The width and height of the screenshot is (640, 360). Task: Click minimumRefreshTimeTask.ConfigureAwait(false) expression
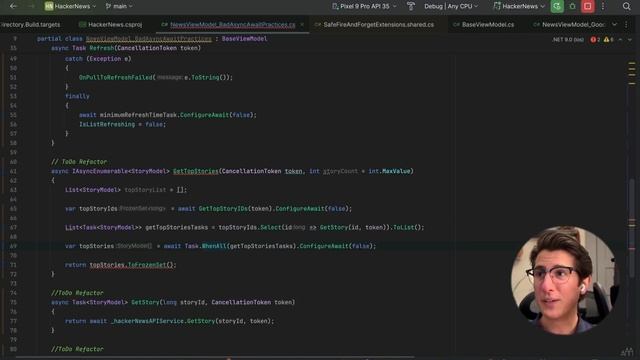tap(177, 115)
